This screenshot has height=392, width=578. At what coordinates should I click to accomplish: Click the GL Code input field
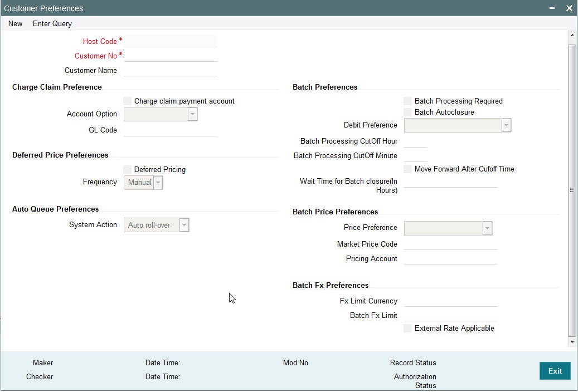point(171,130)
